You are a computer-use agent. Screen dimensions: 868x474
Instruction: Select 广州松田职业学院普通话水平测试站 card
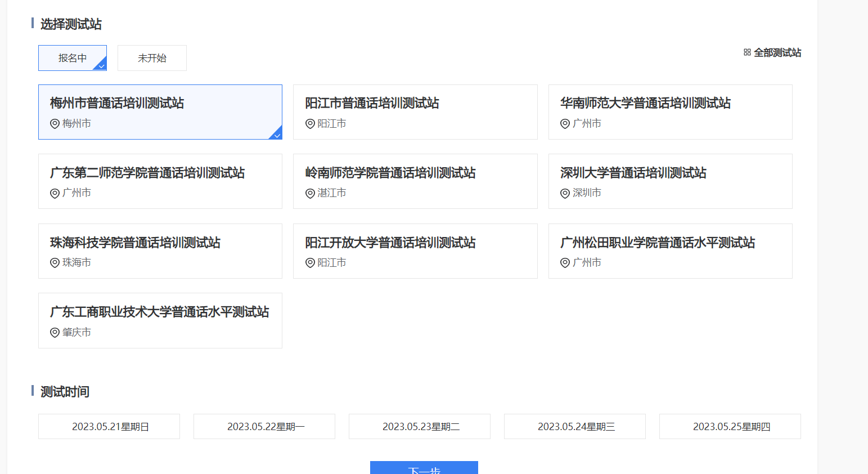coord(671,251)
